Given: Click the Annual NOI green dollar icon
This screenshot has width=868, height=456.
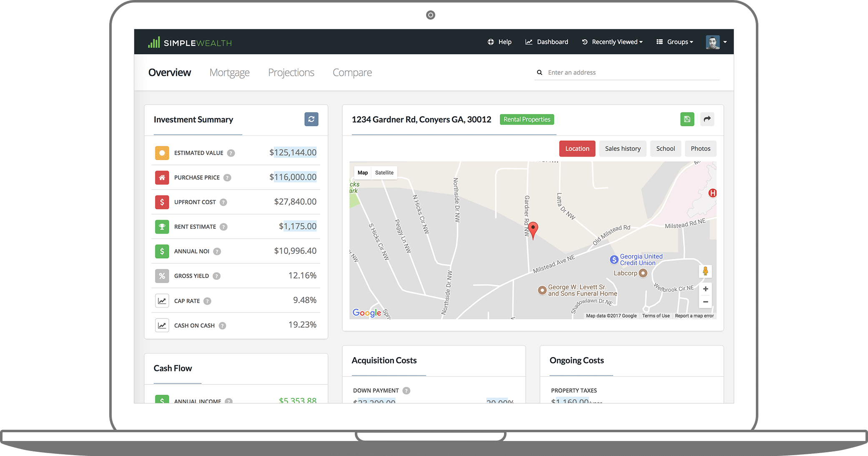Looking at the screenshot, I should [x=162, y=251].
